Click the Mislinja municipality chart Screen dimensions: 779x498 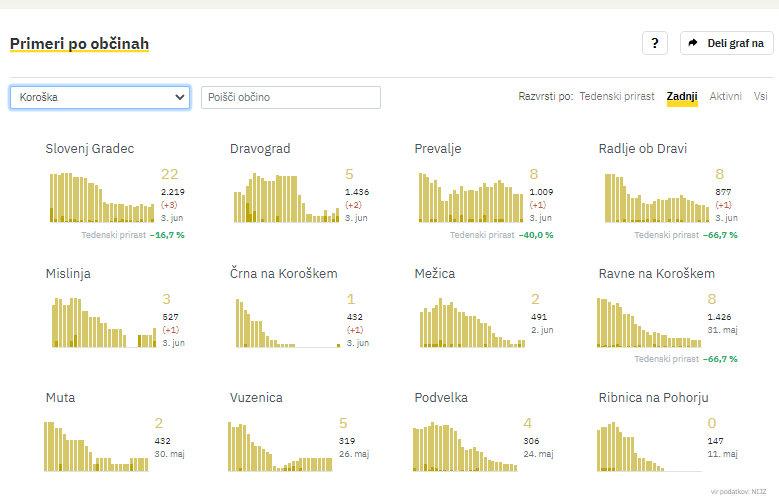coord(101,322)
